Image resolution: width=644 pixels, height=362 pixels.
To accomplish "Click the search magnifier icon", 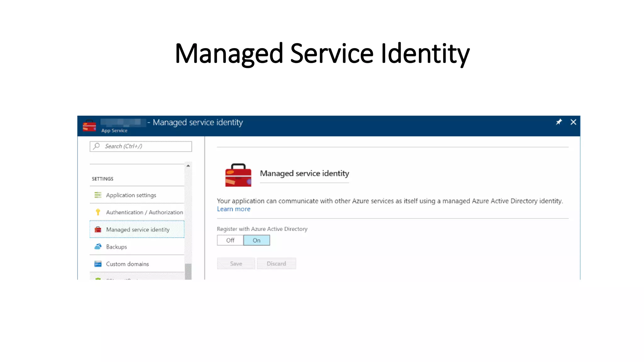I will click(97, 146).
